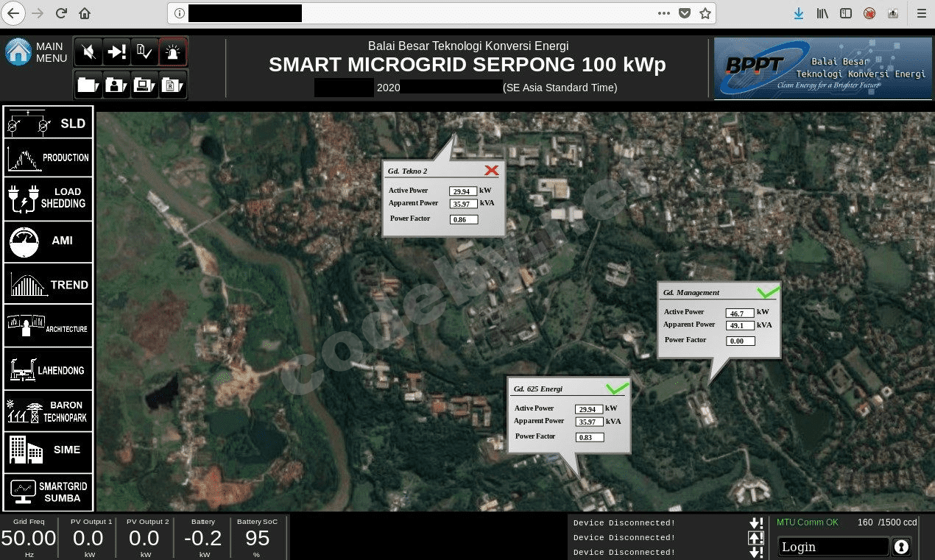935x560 pixels.
Task: Open the Trend chart view
Action: (x=48, y=284)
